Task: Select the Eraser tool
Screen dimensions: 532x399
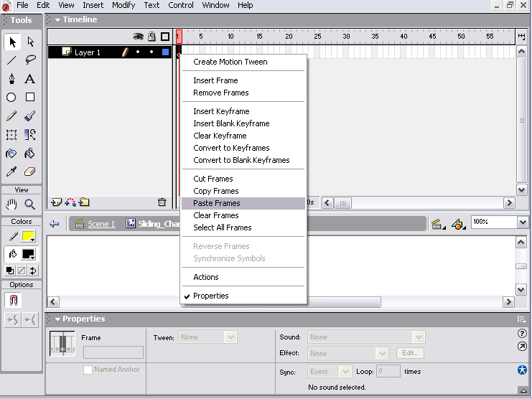Action: point(30,172)
